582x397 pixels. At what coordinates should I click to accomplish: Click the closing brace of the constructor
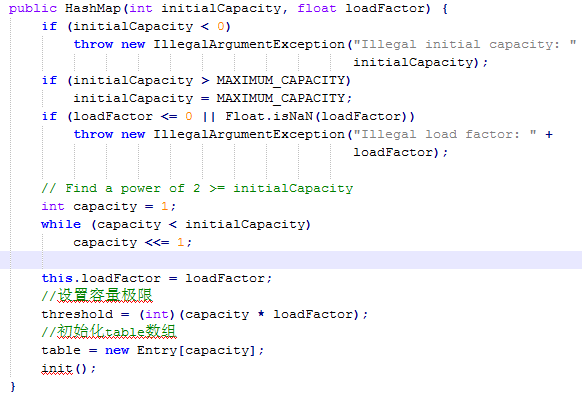(13, 387)
